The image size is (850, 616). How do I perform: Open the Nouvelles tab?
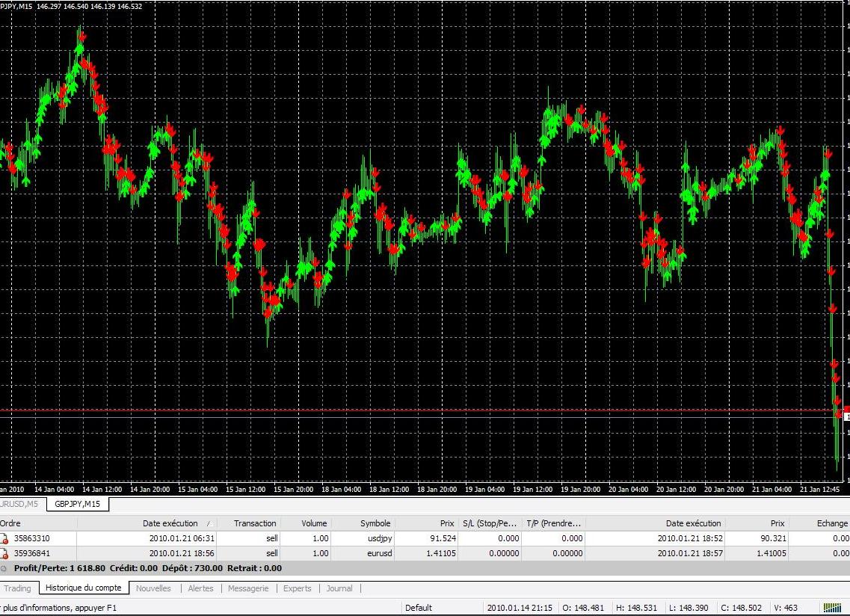pos(153,588)
